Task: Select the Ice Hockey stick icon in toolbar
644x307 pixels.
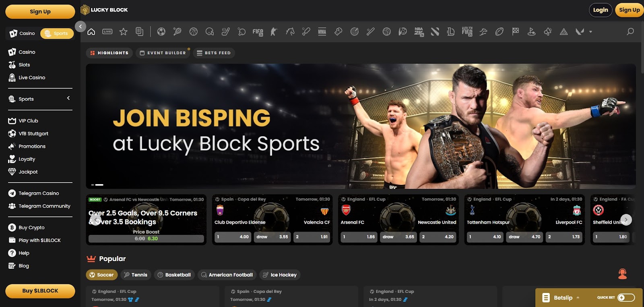Action: pos(225,31)
